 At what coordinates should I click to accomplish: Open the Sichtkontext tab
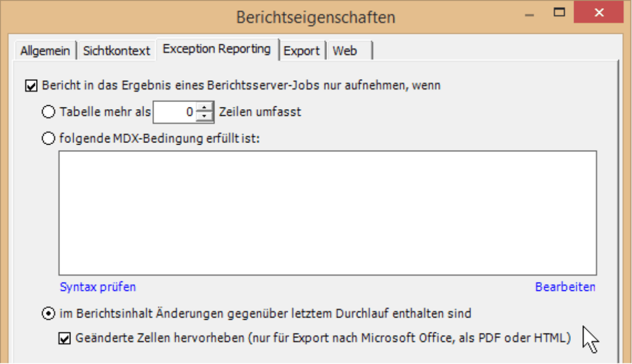pos(116,51)
